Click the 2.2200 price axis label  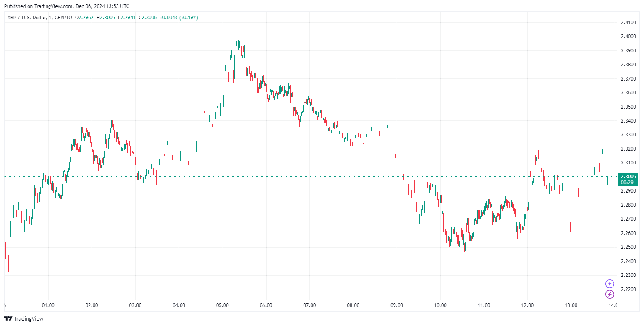pos(628,289)
